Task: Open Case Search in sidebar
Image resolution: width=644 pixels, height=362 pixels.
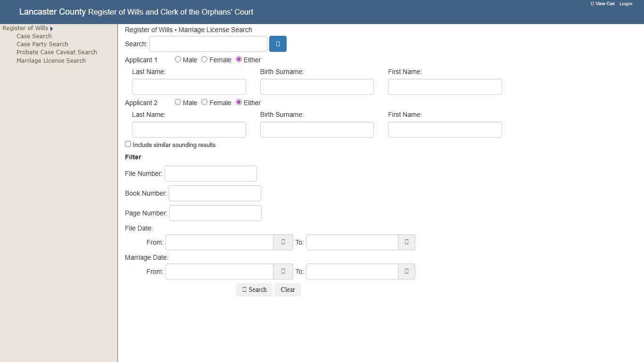Action: [x=34, y=36]
